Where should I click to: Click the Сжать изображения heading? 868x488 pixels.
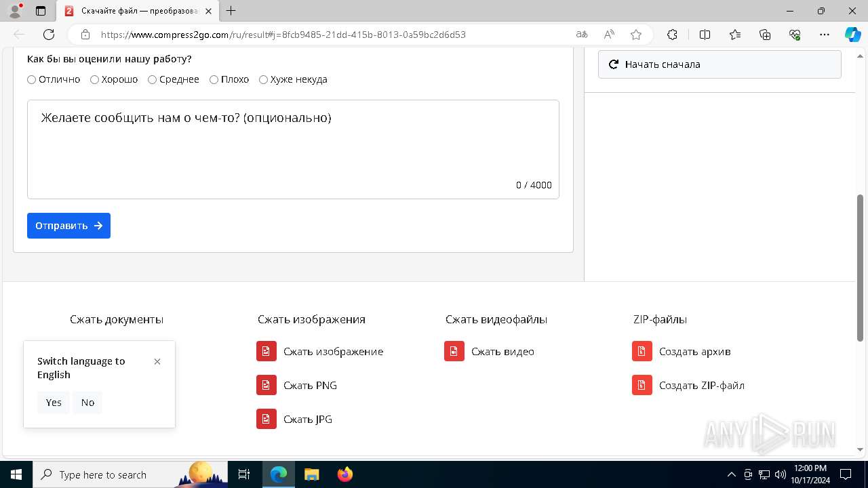pyautogui.click(x=311, y=319)
